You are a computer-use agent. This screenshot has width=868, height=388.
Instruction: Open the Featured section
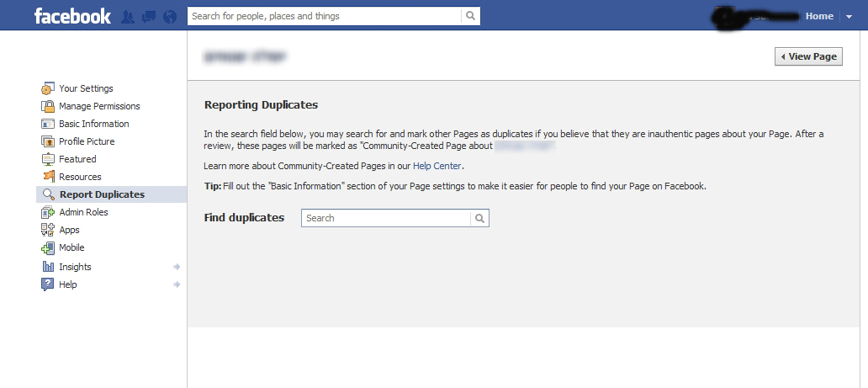tap(77, 159)
